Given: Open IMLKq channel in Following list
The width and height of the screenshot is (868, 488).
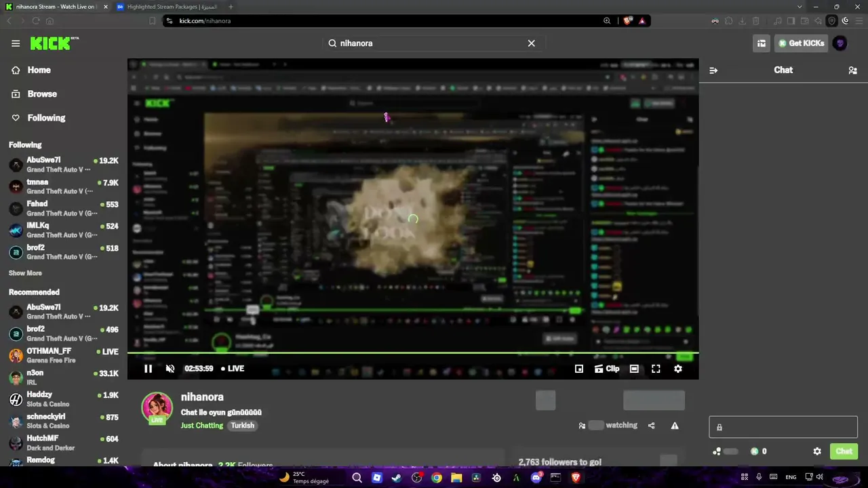Looking at the screenshot, I should pos(64,230).
